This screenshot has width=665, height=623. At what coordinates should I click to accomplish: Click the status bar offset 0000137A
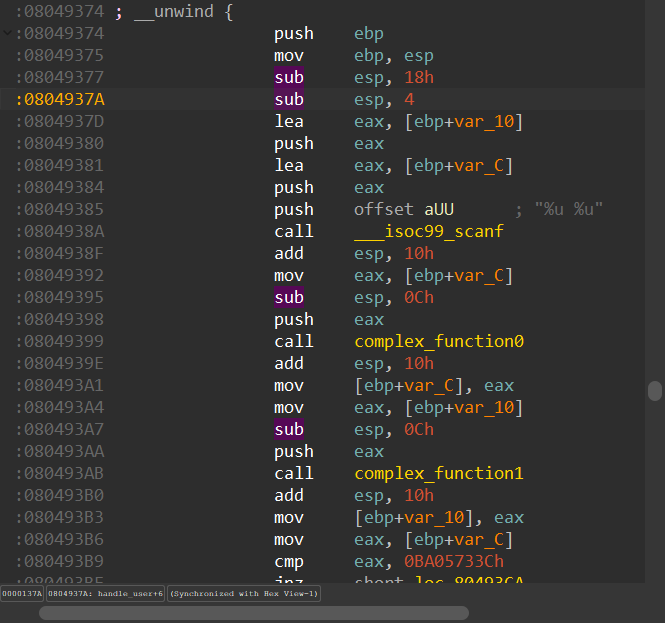[x=22, y=593]
